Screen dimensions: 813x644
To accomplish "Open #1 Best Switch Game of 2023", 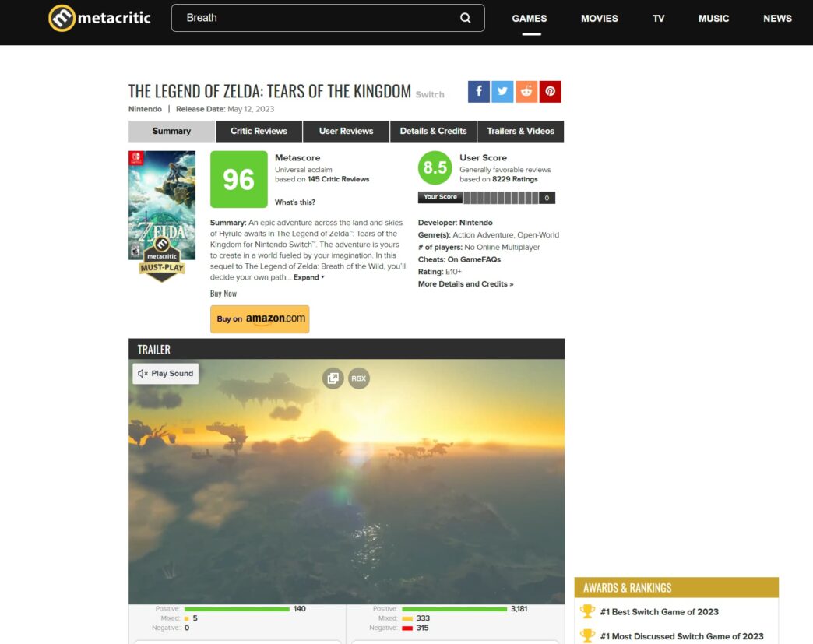I will (x=659, y=612).
